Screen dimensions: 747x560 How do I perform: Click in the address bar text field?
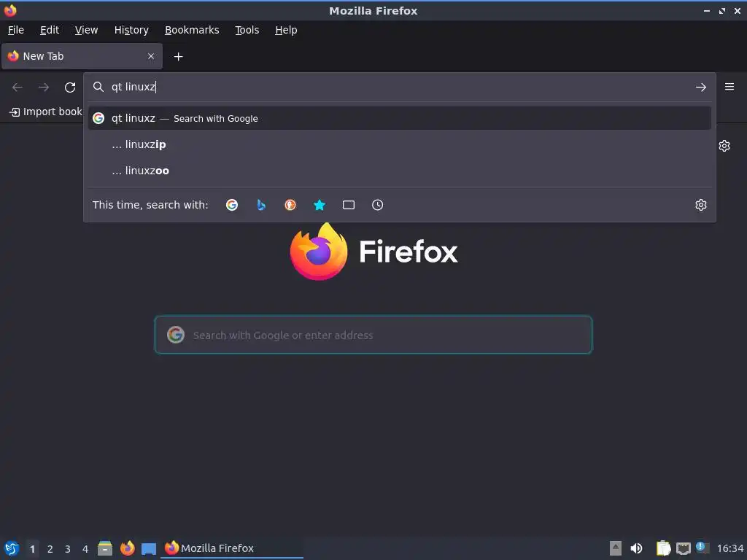tap(400, 87)
